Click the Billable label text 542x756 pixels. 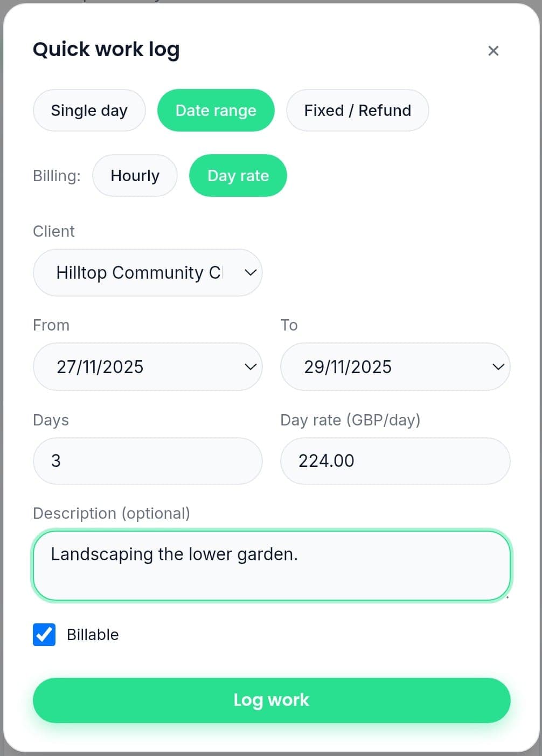click(92, 635)
